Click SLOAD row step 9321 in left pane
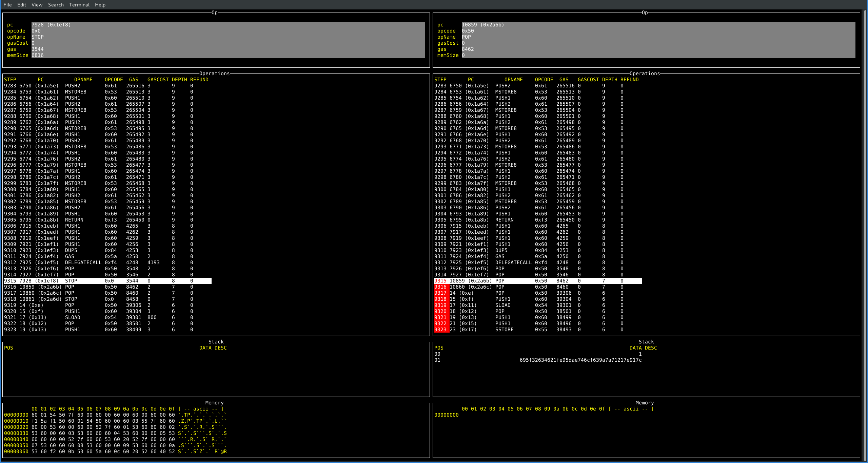 pos(73,317)
